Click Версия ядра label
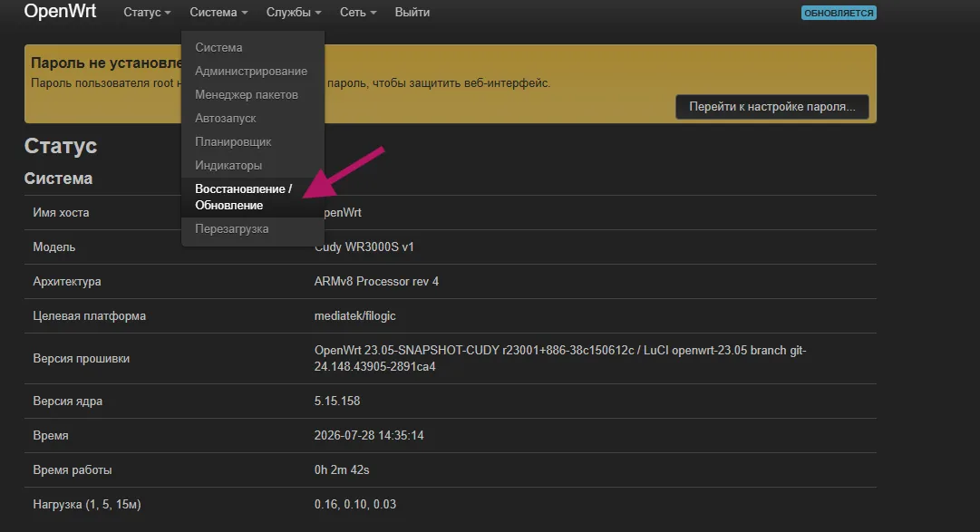This screenshot has width=980, height=532. pos(67,401)
